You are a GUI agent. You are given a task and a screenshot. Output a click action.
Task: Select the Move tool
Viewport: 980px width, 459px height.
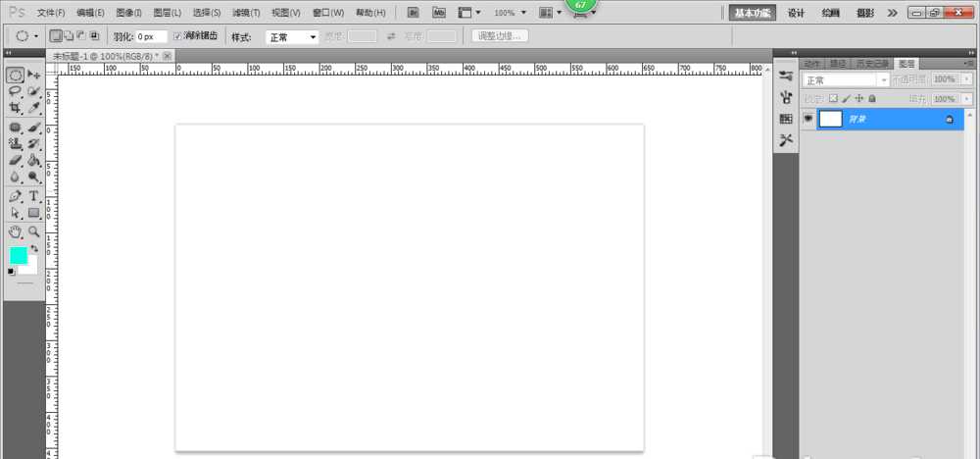[x=33, y=76]
